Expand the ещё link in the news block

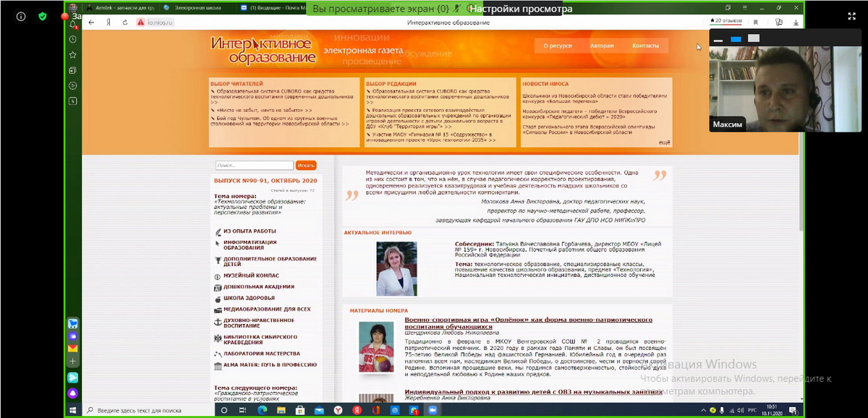point(664,142)
